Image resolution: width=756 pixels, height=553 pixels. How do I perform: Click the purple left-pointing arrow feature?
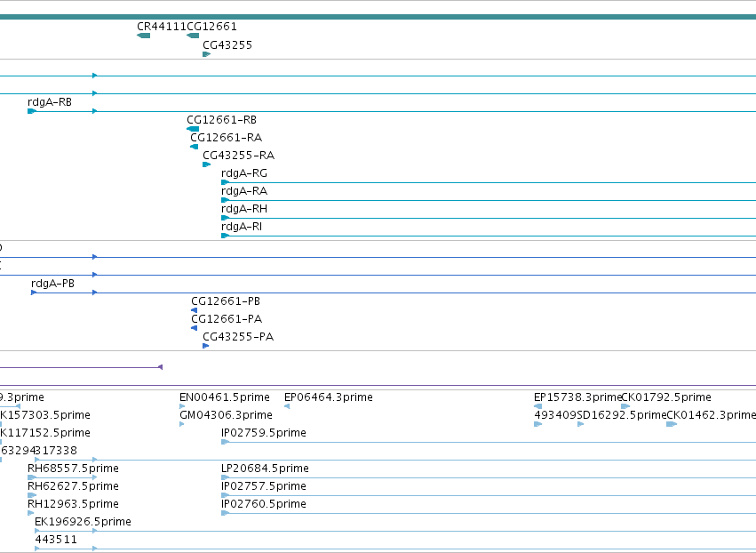[x=161, y=367]
